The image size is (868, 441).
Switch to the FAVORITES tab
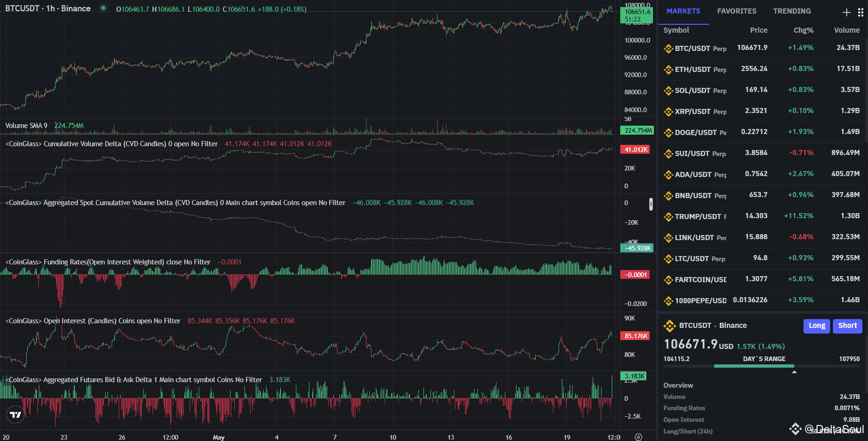[x=737, y=11]
